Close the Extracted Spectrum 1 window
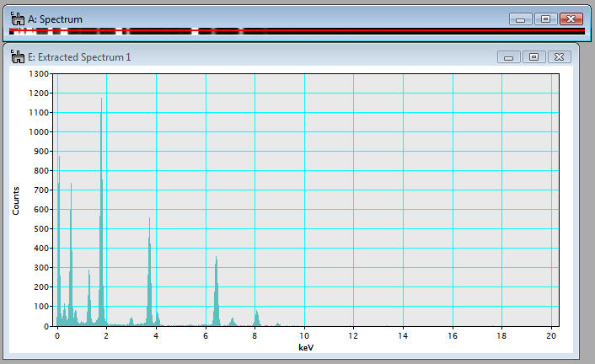This screenshot has height=364, width=595. tap(560, 57)
